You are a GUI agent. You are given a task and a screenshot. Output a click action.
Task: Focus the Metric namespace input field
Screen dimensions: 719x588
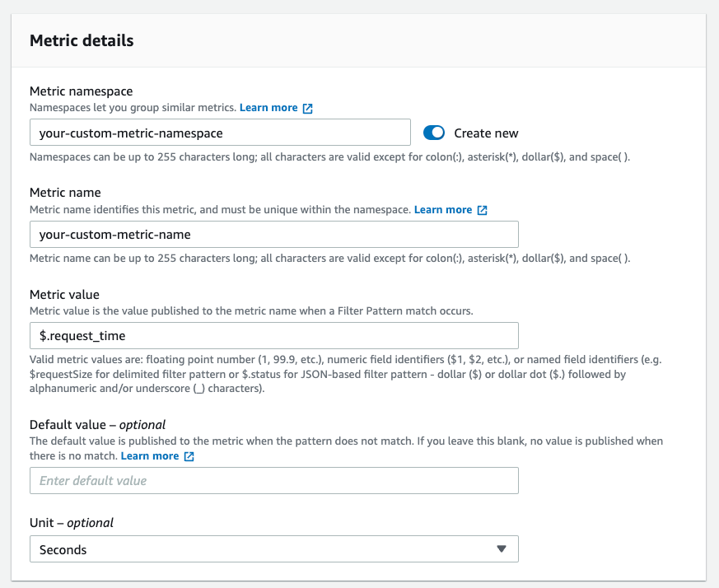(220, 133)
